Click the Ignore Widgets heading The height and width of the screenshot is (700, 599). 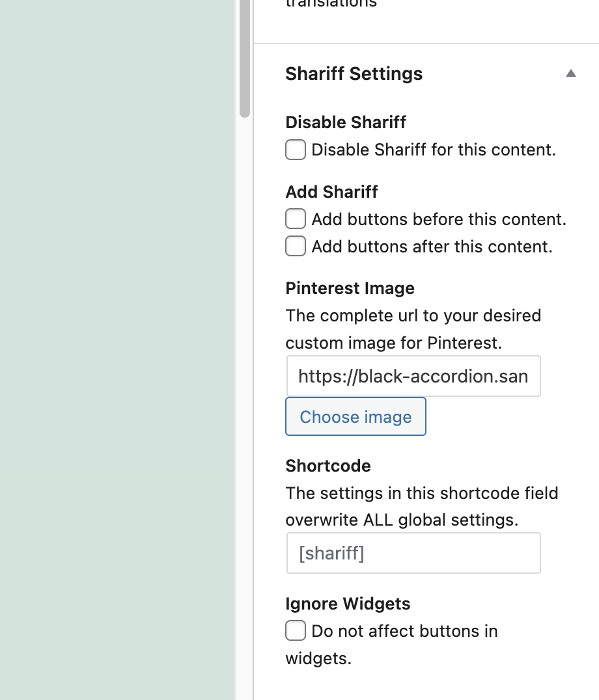pyautogui.click(x=348, y=604)
